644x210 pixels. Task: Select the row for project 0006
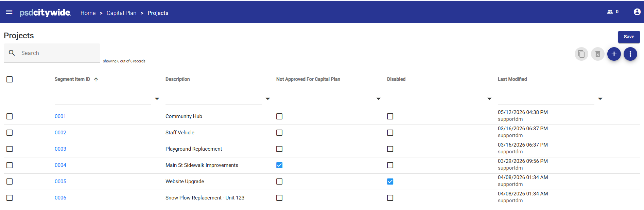pos(10,198)
